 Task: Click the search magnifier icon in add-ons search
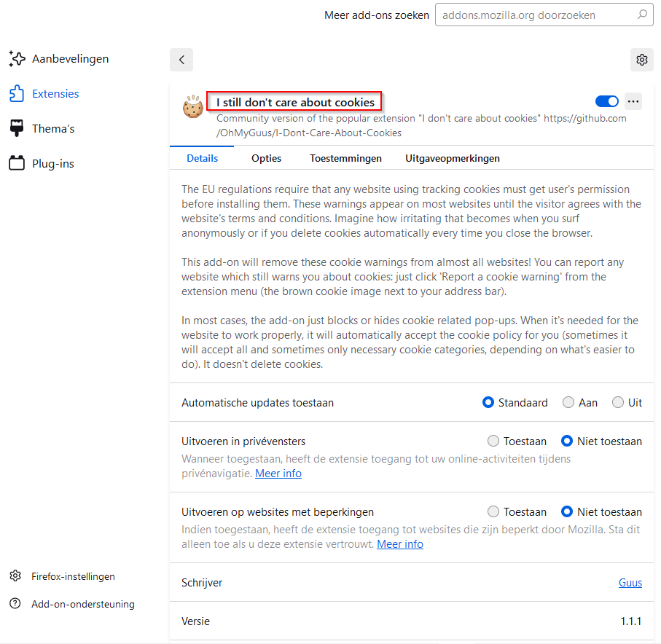642,15
